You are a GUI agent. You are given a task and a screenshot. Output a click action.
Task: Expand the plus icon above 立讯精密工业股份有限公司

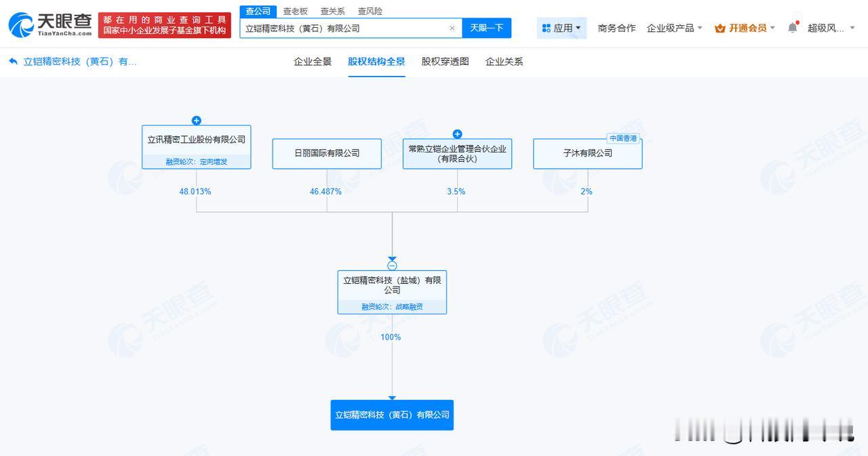click(x=197, y=121)
